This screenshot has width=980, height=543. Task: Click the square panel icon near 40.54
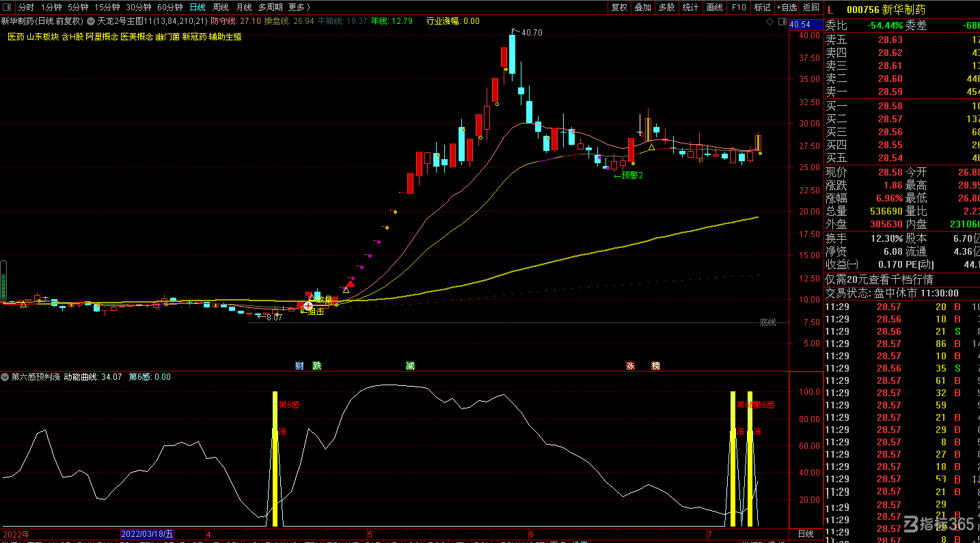pyautogui.click(x=782, y=21)
